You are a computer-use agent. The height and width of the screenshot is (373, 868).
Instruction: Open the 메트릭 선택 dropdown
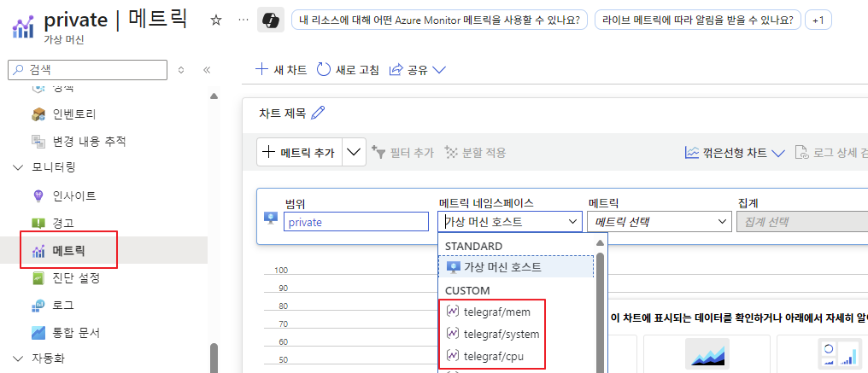tap(660, 222)
